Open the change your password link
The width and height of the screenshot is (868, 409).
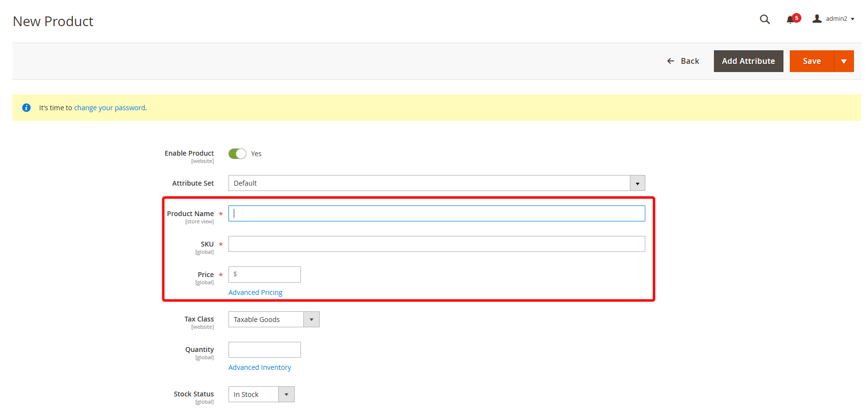[109, 108]
